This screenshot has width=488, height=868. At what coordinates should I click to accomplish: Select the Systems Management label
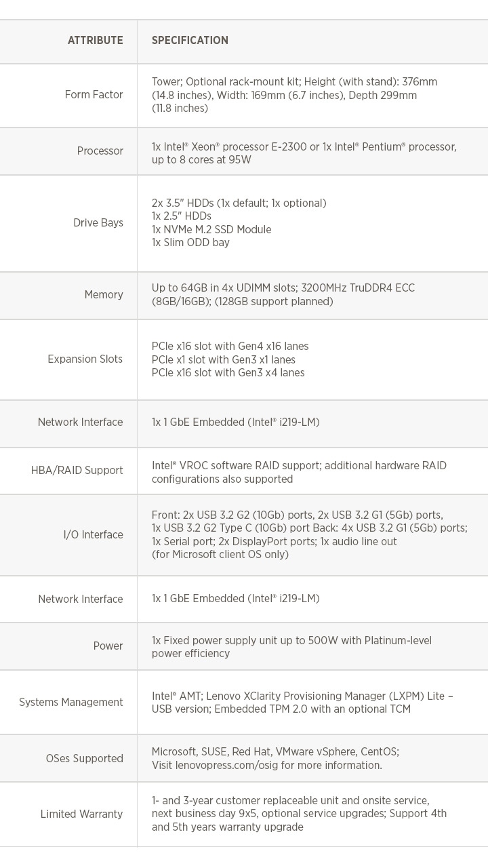[x=71, y=703]
